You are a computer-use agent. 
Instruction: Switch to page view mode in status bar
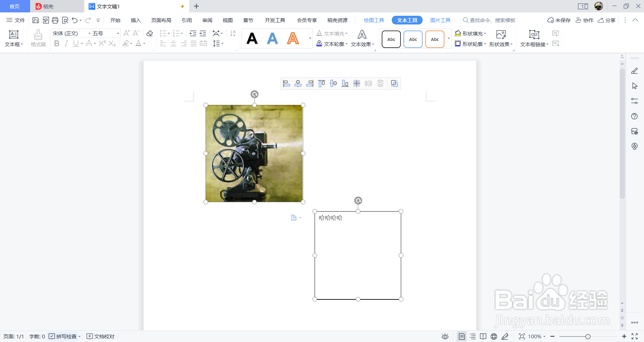462,336
